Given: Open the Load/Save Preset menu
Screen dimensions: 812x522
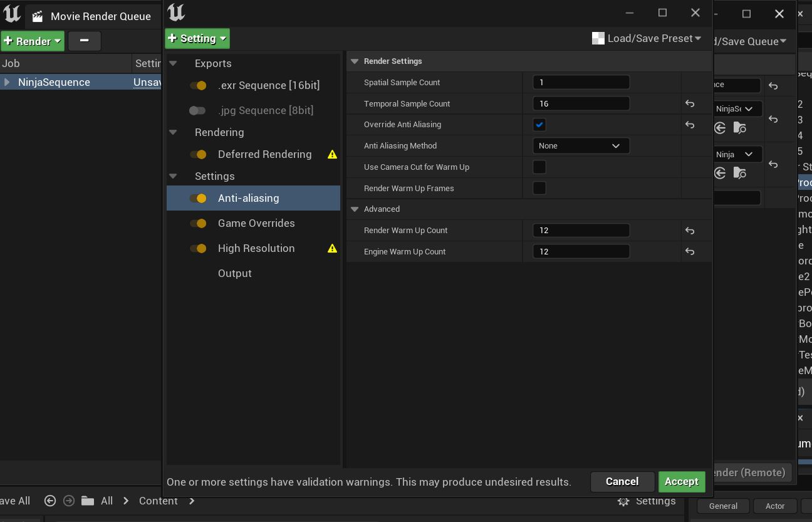Looking at the screenshot, I should click(x=647, y=39).
